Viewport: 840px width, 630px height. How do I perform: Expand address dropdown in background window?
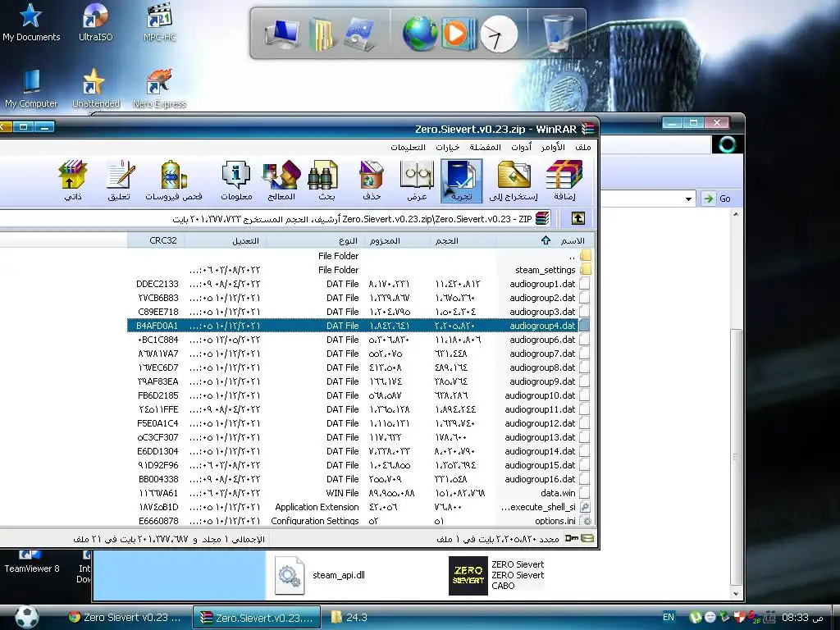click(x=688, y=199)
